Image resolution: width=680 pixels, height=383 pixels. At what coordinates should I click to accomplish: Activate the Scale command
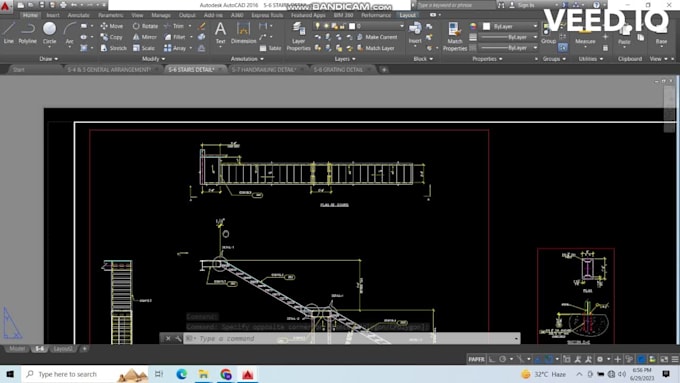[144, 48]
